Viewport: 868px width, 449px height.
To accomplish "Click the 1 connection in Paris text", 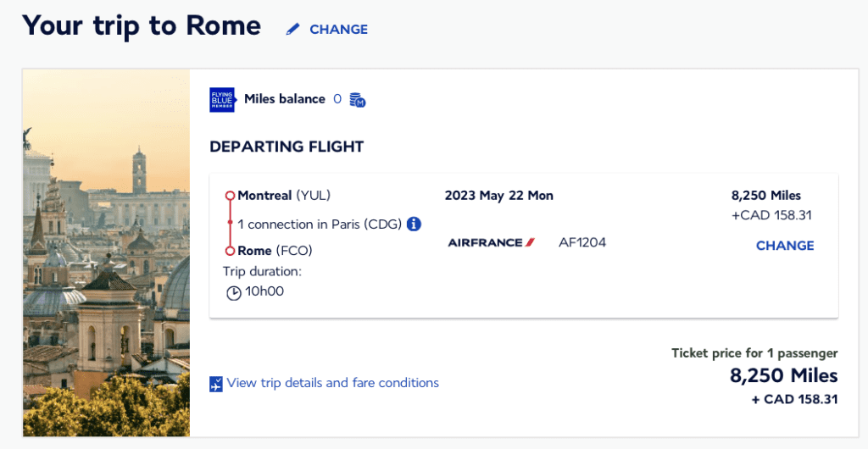I will (x=320, y=224).
